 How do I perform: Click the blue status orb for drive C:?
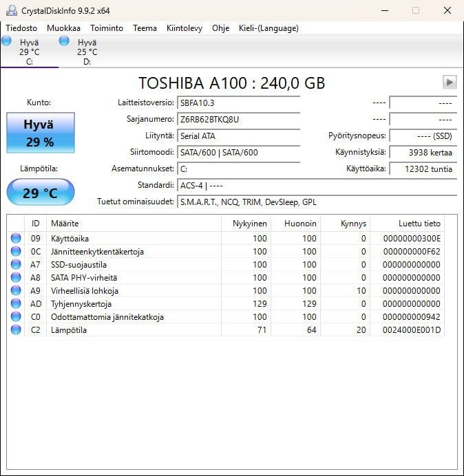point(6,41)
